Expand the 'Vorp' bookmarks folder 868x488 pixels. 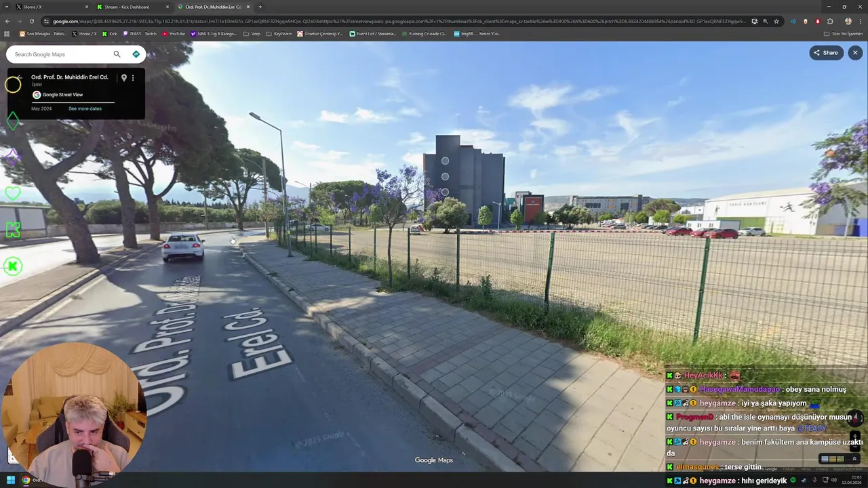point(252,33)
